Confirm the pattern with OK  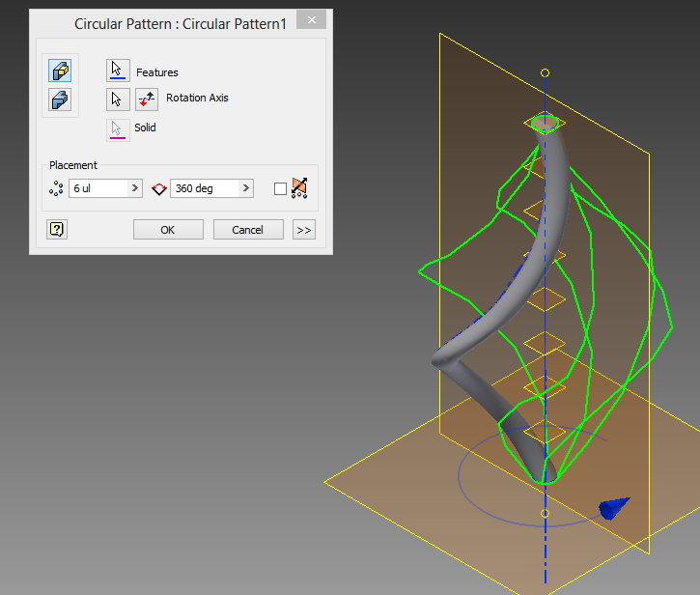[x=168, y=230]
